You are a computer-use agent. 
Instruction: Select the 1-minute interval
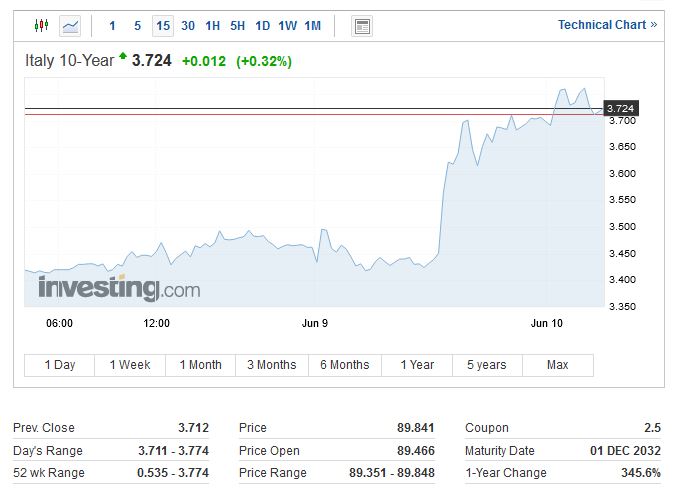[x=112, y=26]
